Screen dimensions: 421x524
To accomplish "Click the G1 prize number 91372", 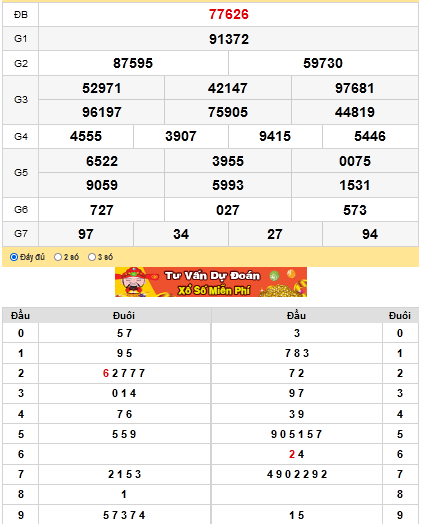I will [x=229, y=39].
